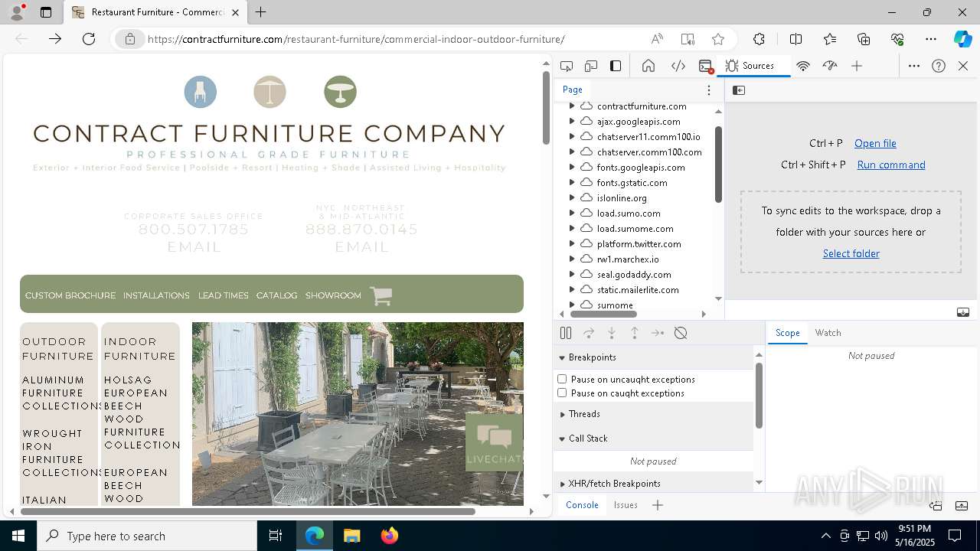This screenshot has width=980, height=551.
Task: Open the DevTools Welcome home icon
Action: (x=648, y=66)
